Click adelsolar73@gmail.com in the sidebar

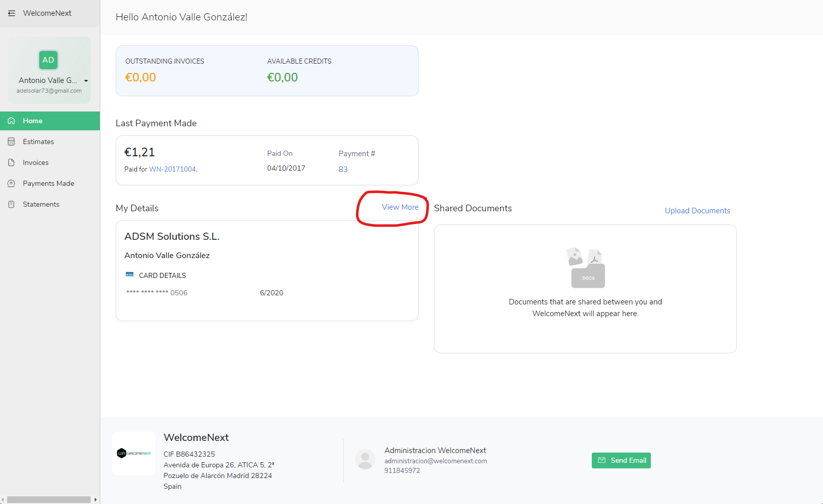49,91
